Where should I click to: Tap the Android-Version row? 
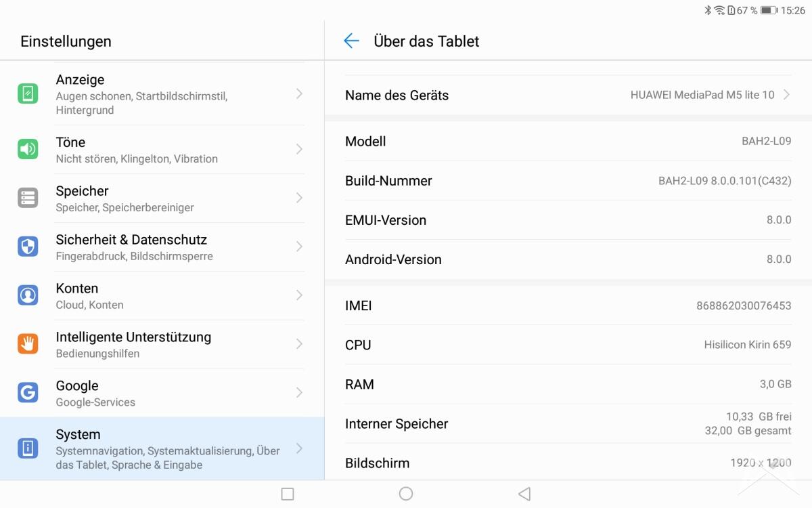(568, 259)
